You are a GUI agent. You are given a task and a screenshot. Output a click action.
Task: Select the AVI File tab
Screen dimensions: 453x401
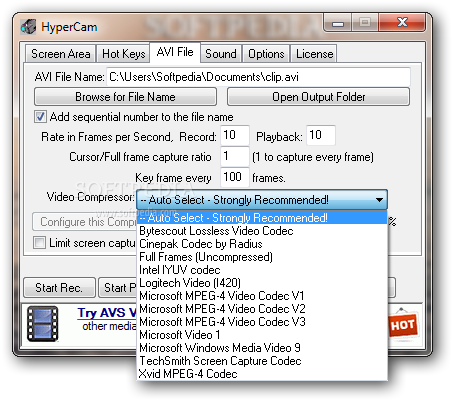coord(175,52)
